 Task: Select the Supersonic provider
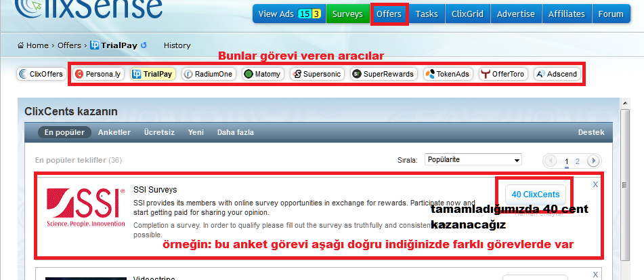point(317,74)
